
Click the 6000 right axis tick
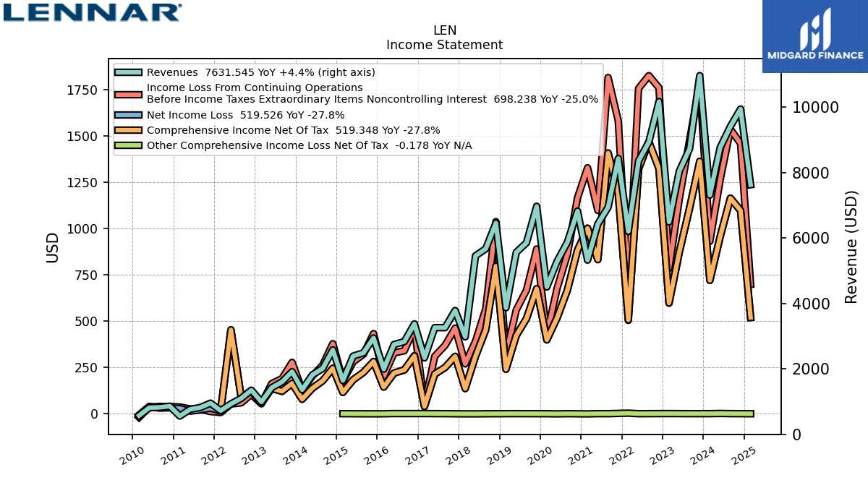pos(811,239)
